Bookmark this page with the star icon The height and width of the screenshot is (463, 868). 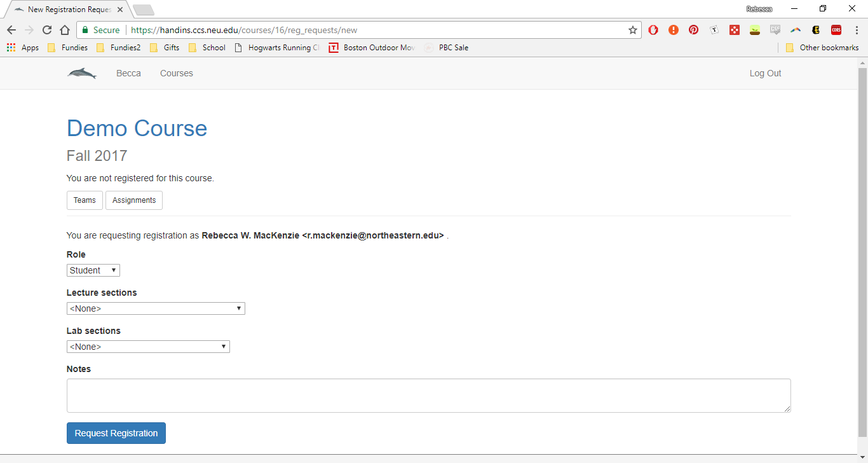click(632, 30)
